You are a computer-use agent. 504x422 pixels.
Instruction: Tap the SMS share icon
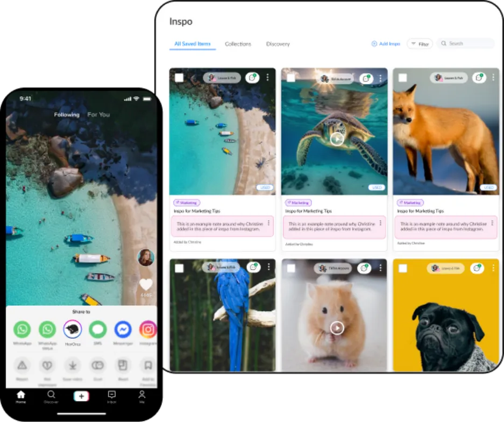pyautogui.click(x=97, y=329)
